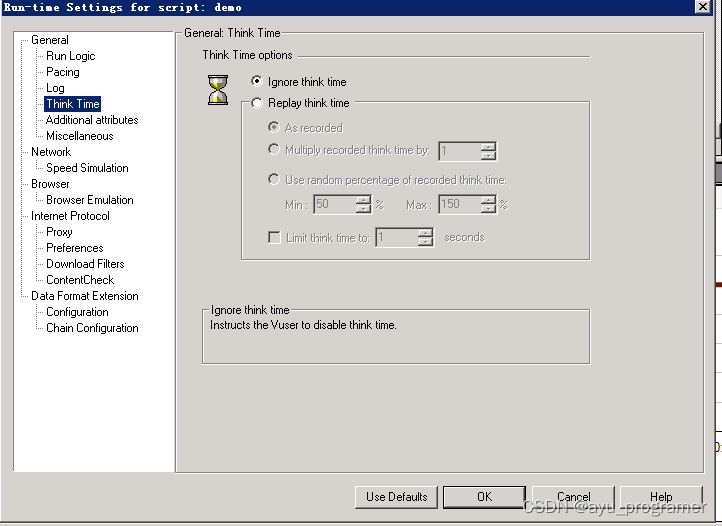Image resolution: width=722 pixels, height=526 pixels.
Task: Open ContentCheck settings
Action: pos(80,280)
